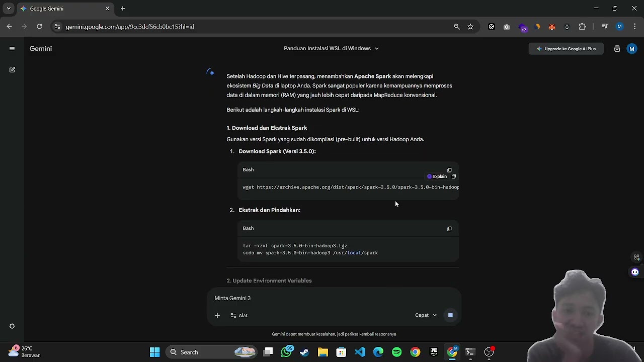Open the zoom magnifier icon in the address bar
Viewport: 644px width, 362px height.
[457, 27]
